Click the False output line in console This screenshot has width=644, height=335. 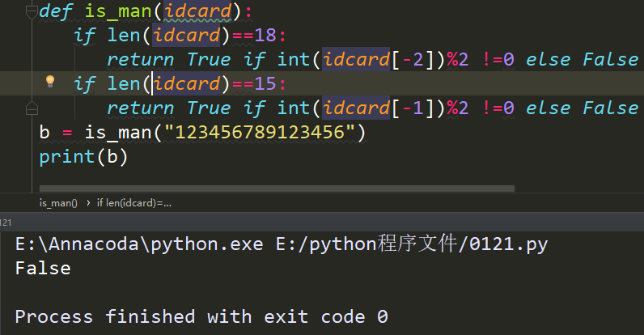point(43,269)
